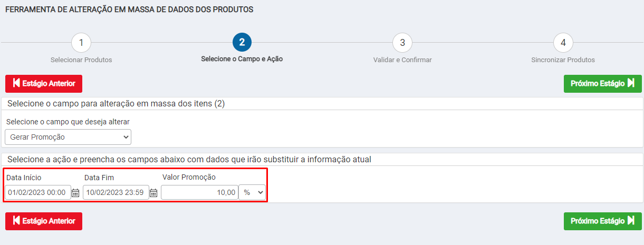Click the bottom Próximo Estágio button

pyautogui.click(x=603, y=221)
